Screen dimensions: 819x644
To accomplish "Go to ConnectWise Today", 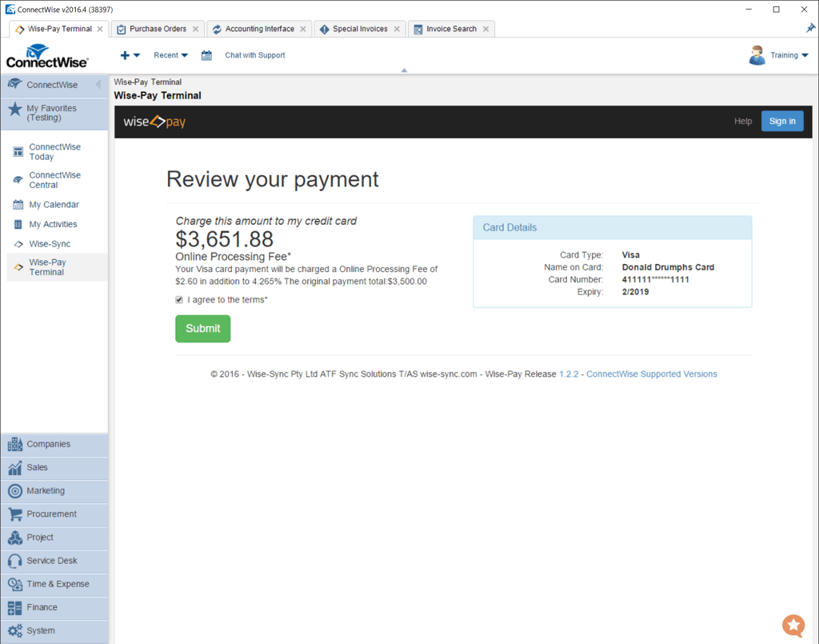I will (x=55, y=152).
